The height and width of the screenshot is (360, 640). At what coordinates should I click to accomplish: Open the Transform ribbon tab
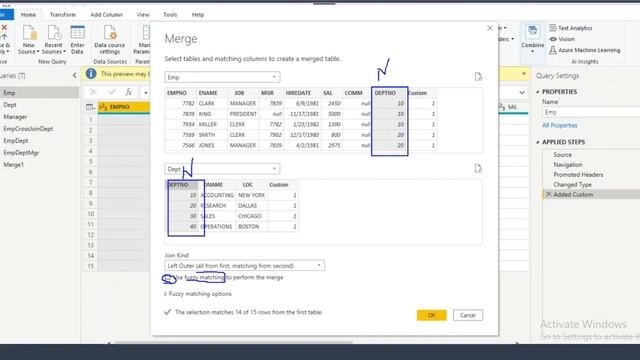pos(63,15)
